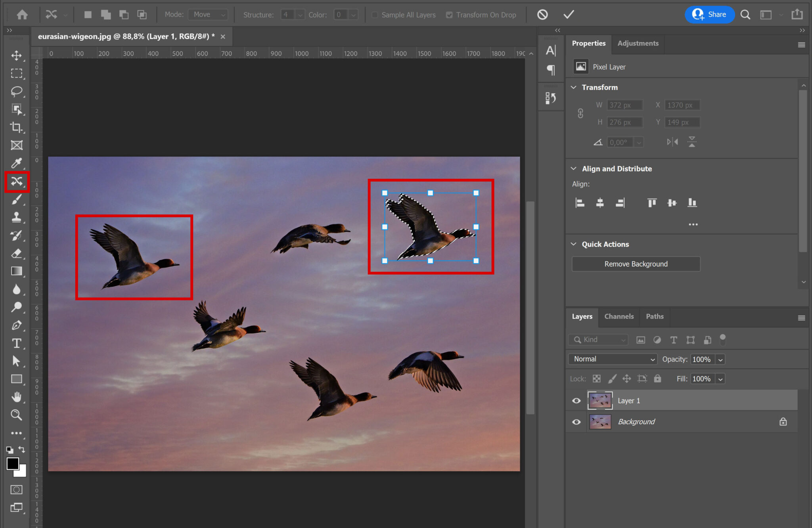Enable Sample All Layers
The width and height of the screenshot is (812, 528).
(375, 15)
